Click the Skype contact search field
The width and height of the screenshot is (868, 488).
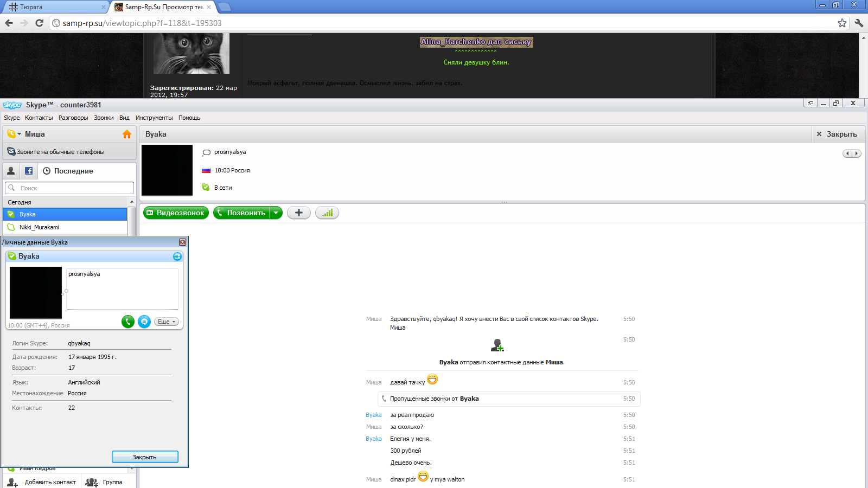[x=69, y=188]
